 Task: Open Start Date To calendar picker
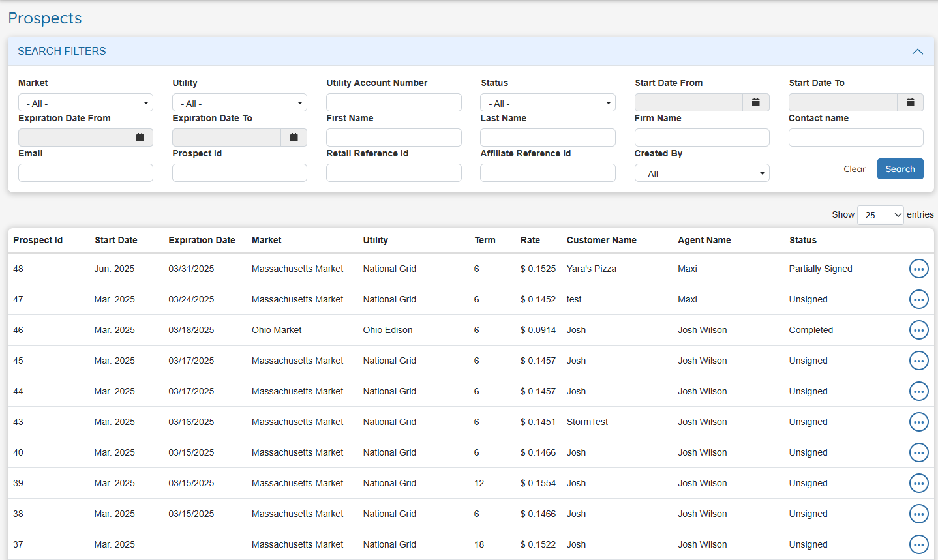(910, 102)
